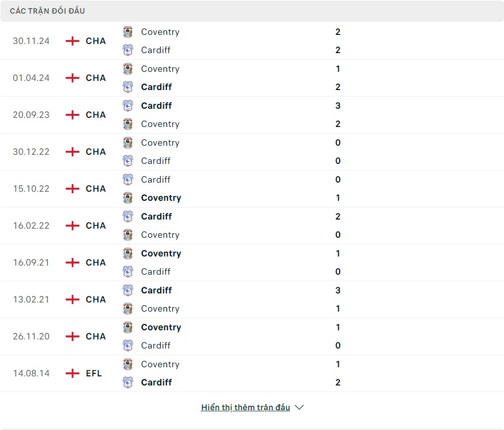Viewport: 504px width, 430px height.
Task: Click Coventry crest in 26.11.20 match
Action: pos(128,327)
